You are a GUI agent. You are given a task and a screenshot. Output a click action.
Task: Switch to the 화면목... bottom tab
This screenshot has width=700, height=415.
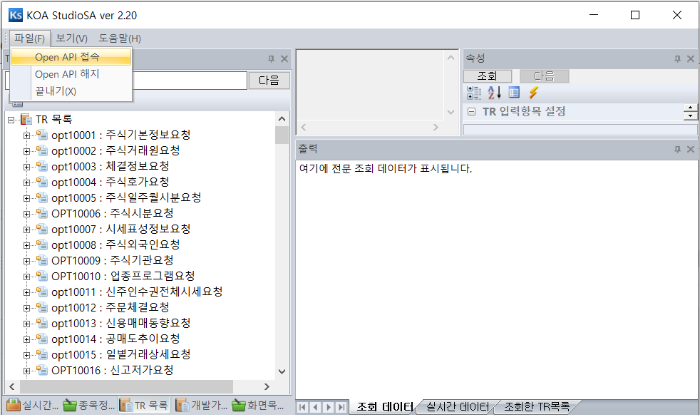tap(258, 405)
